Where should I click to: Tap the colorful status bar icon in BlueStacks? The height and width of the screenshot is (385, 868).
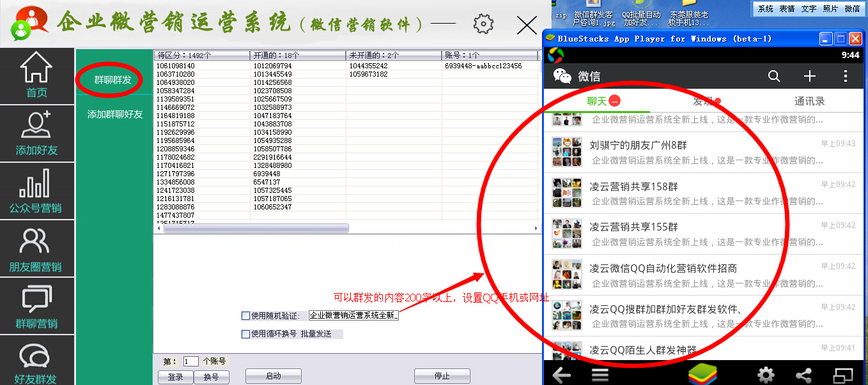[x=555, y=55]
